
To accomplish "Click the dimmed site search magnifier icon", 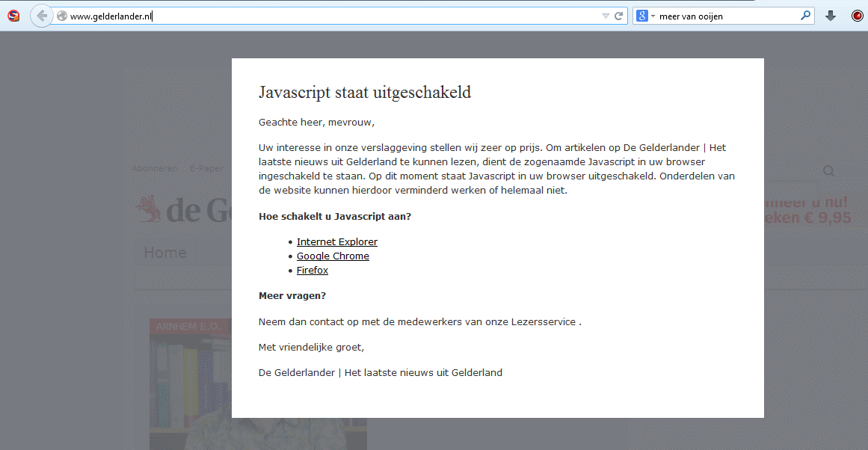I will coord(828,171).
